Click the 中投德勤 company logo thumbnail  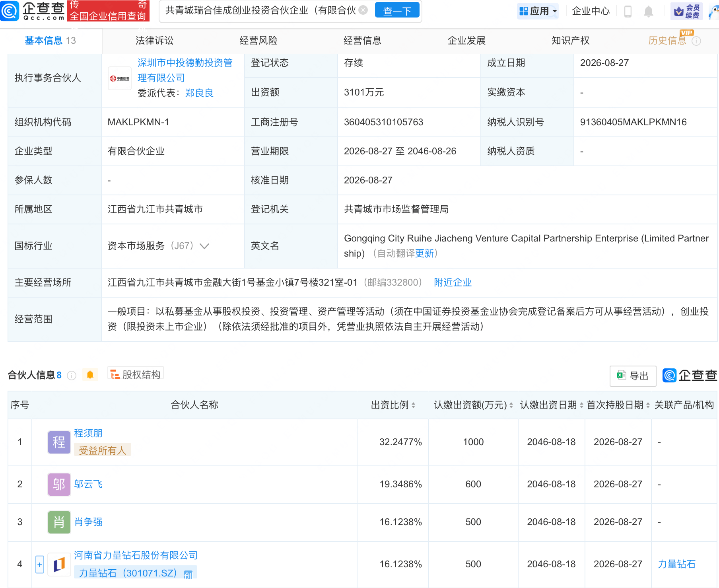tap(120, 78)
